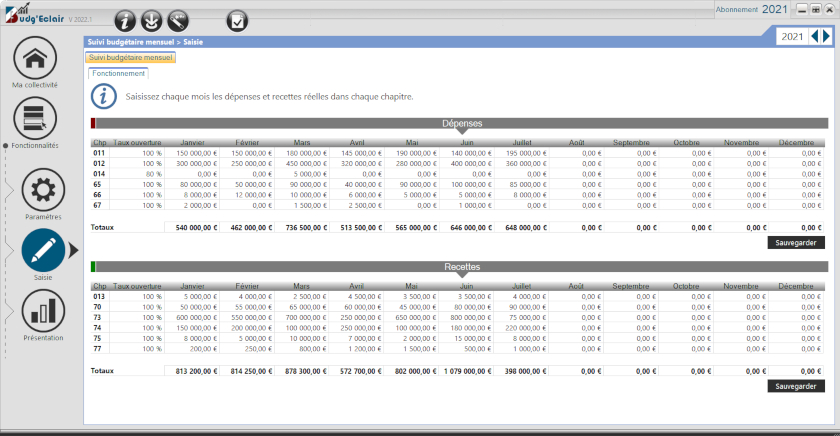Go to next year with right arrow
840x436 pixels.
point(826,37)
